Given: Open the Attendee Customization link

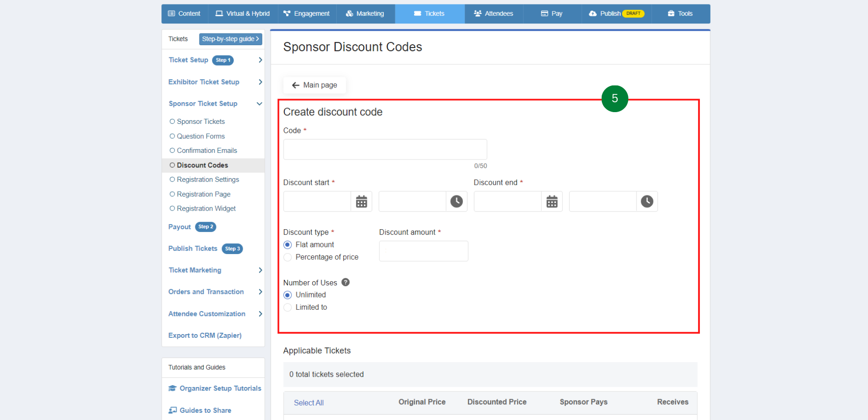Looking at the screenshot, I should (x=207, y=314).
